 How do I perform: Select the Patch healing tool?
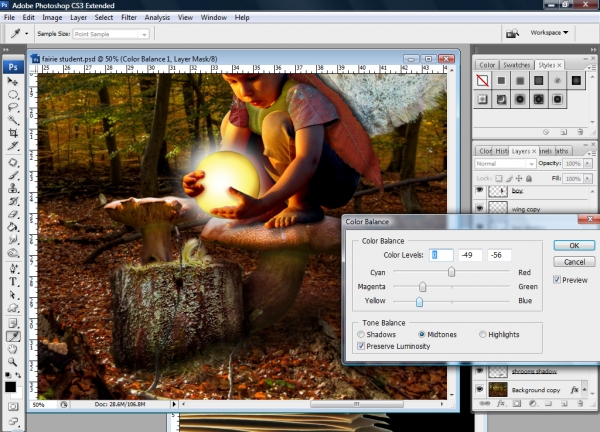[13, 163]
